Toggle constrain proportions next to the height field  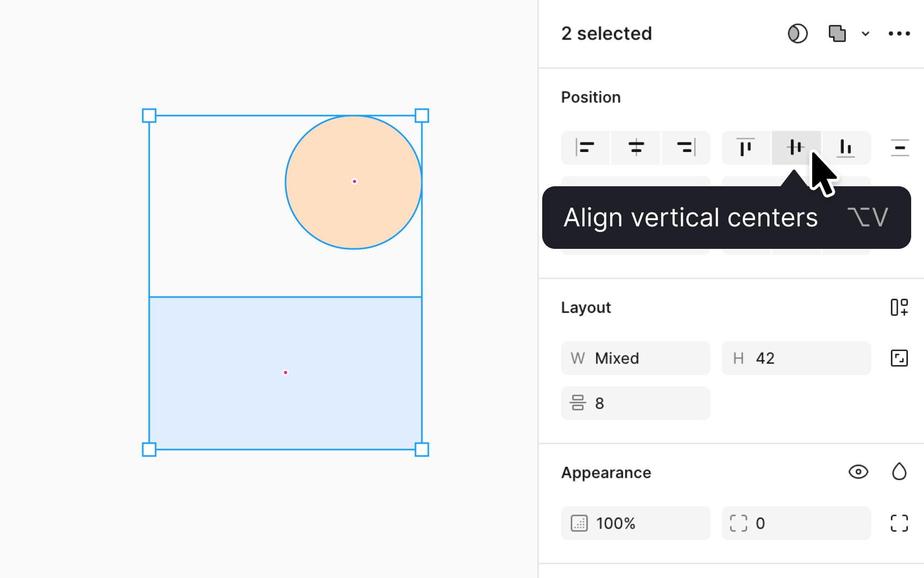point(899,358)
